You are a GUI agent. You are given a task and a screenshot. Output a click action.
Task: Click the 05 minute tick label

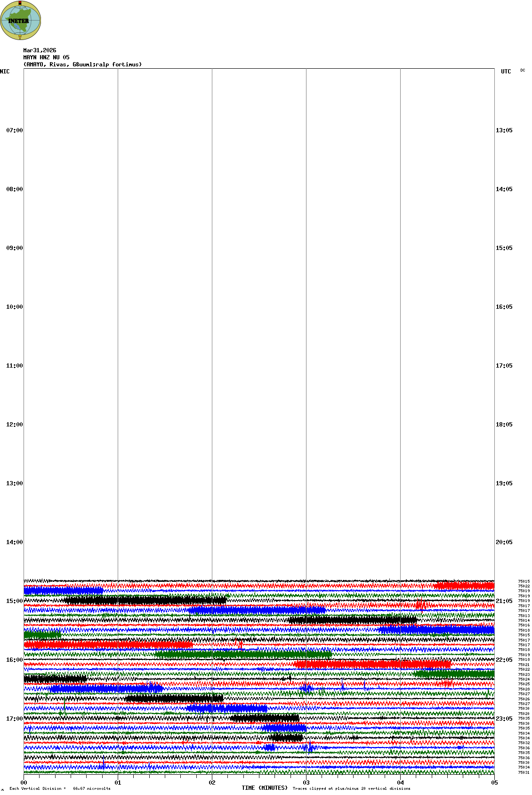pyautogui.click(x=494, y=783)
